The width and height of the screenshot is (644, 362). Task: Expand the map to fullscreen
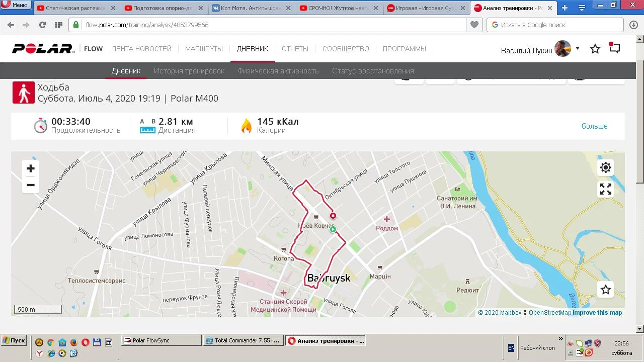pyautogui.click(x=606, y=189)
